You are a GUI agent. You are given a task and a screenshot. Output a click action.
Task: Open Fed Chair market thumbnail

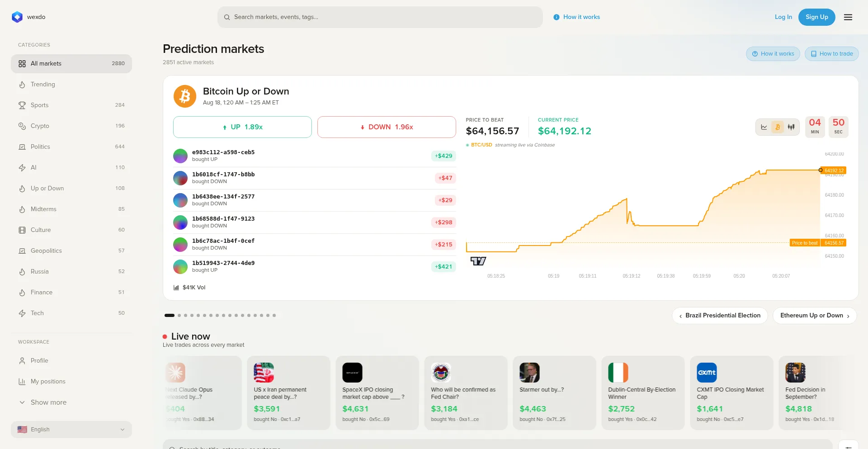pyautogui.click(x=441, y=373)
